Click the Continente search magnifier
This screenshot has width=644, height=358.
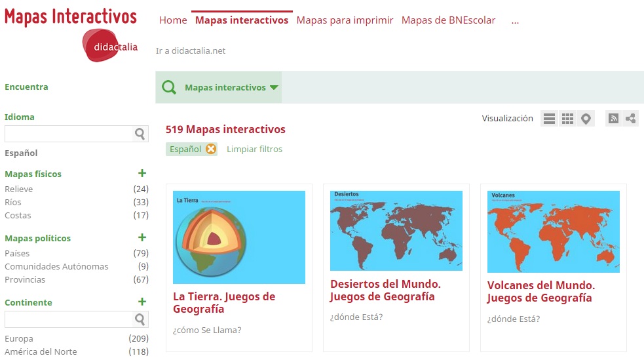[140, 319]
